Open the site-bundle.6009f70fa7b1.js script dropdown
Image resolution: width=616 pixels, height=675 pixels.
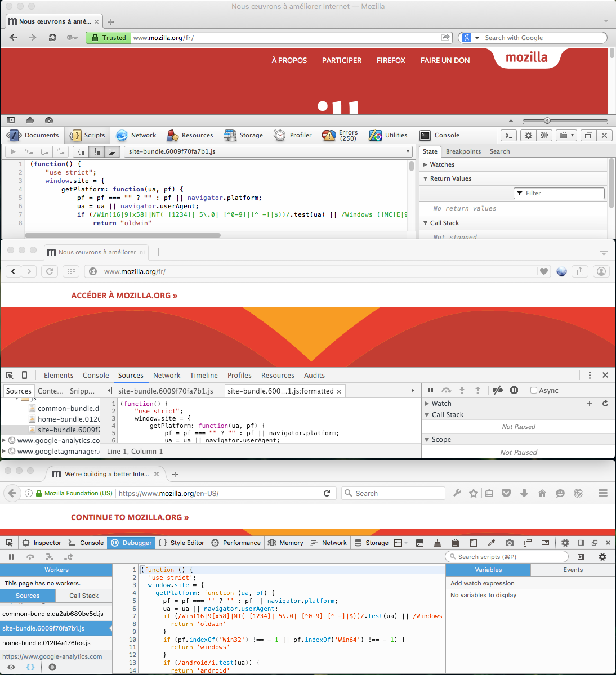[269, 151]
